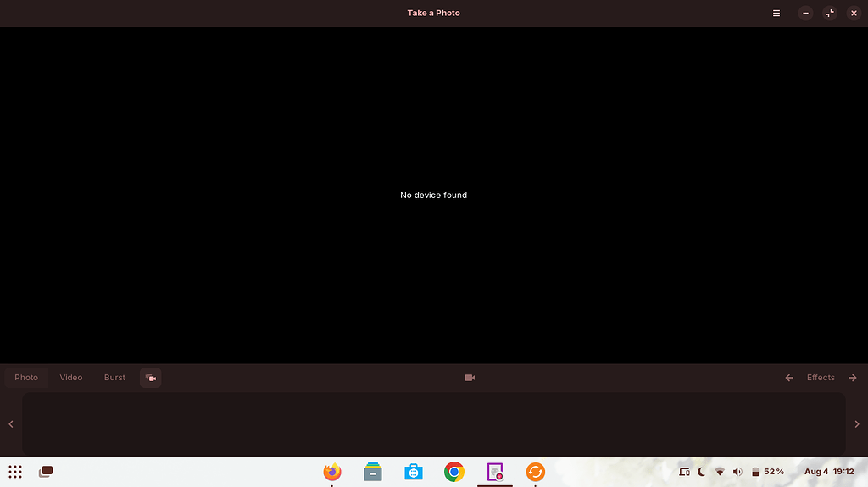Open Google Chrome from the taskbar
Screen dimensions: 868x487
(454, 472)
